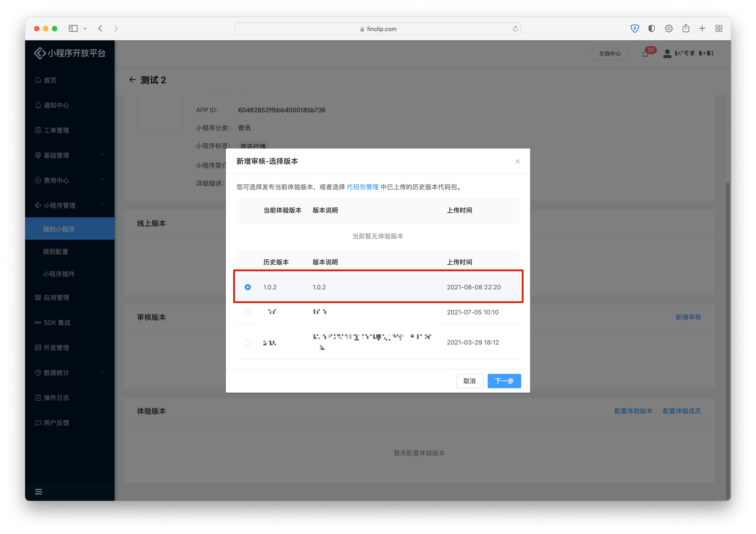This screenshot has height=534, width=756.
Task: Open 通知中心 in the sidebar
Action: 70,105
